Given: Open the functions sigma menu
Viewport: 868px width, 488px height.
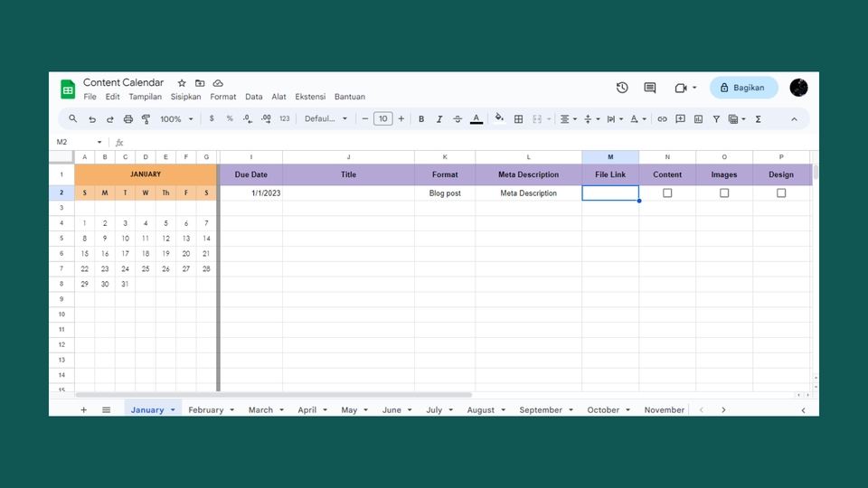Looking at the screenshot, I should (759, 119).
